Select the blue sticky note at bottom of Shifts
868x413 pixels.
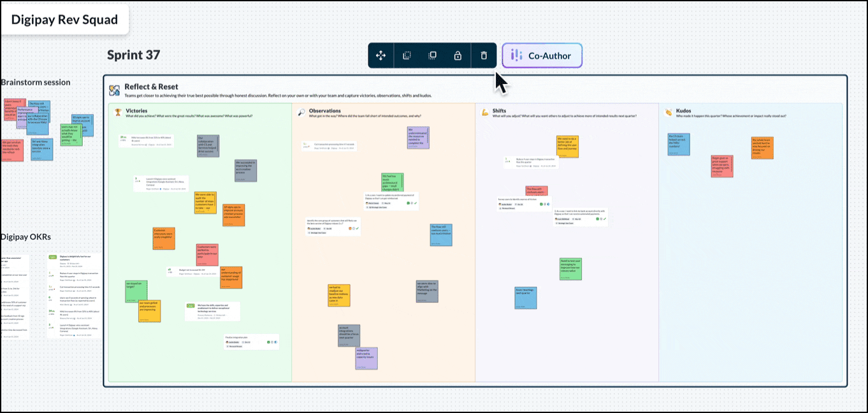(x=526, y=298)
